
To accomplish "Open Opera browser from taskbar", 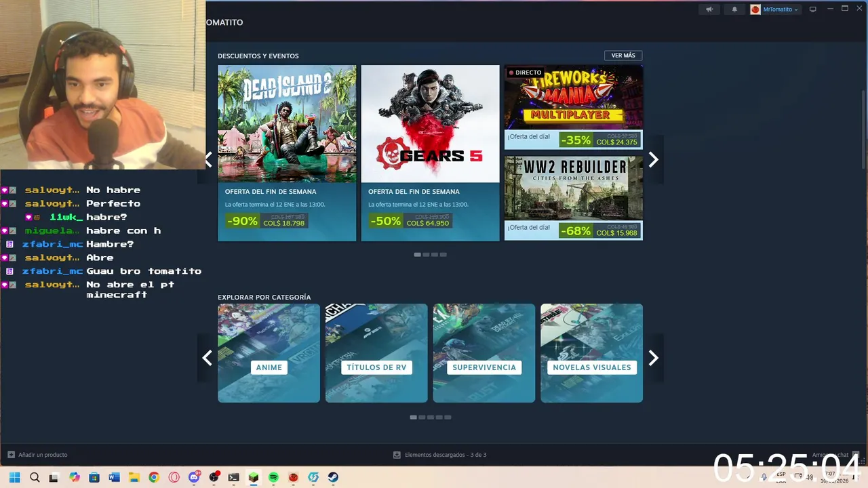I will (x=174, y=477).
